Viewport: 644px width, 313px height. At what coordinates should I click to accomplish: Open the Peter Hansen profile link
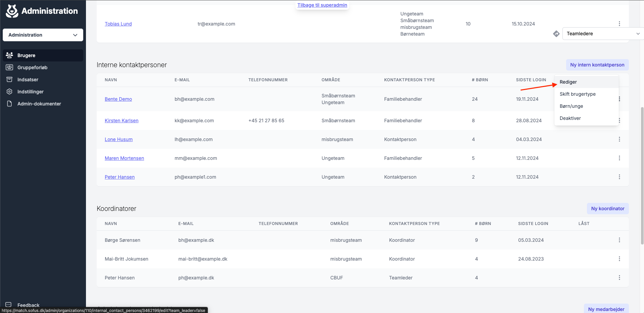(x=120, y=177)
